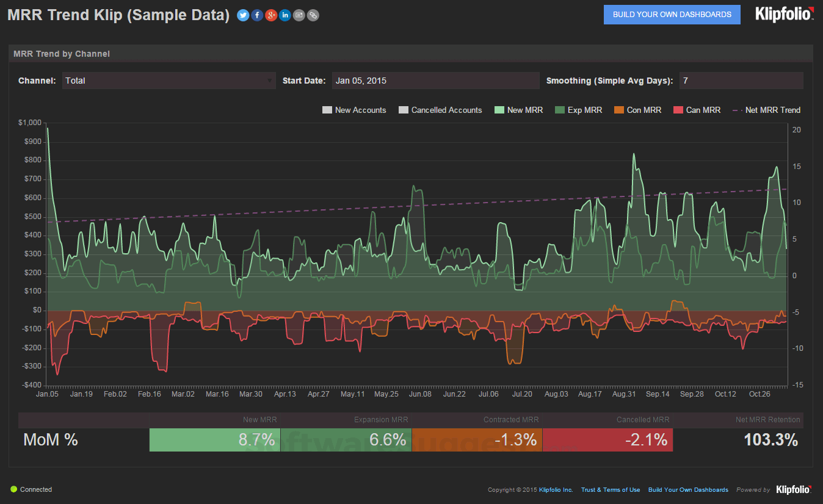This screenshot has height=504, width=823.
Task: Click the New MRR 8.7% cell
Action: click(215, 440)
